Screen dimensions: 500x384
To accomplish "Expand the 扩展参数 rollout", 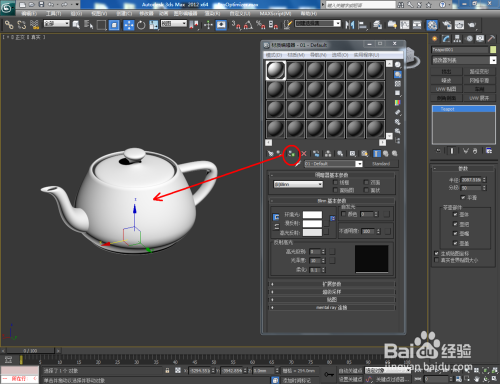I will [332, 284].
